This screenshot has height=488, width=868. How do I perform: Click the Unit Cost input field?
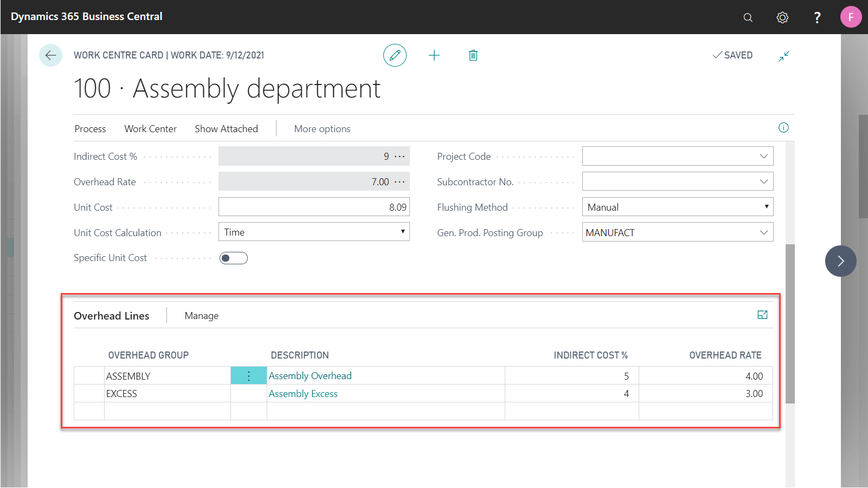click(314, 207)
